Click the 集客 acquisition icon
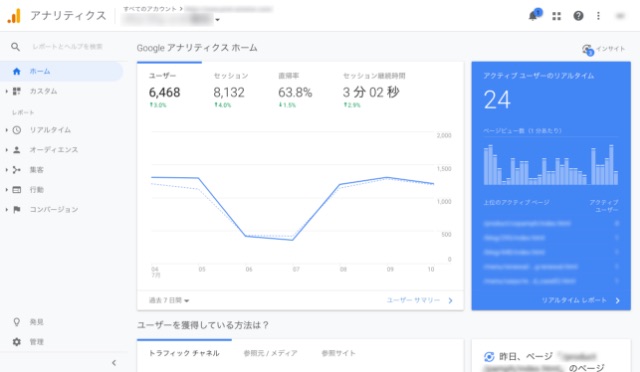This screenshot has height=372, width=640. point(16,170)
